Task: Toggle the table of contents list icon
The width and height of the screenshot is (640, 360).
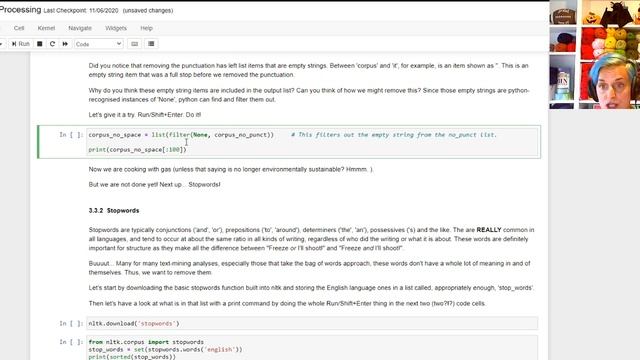Action: pos(151,44)
